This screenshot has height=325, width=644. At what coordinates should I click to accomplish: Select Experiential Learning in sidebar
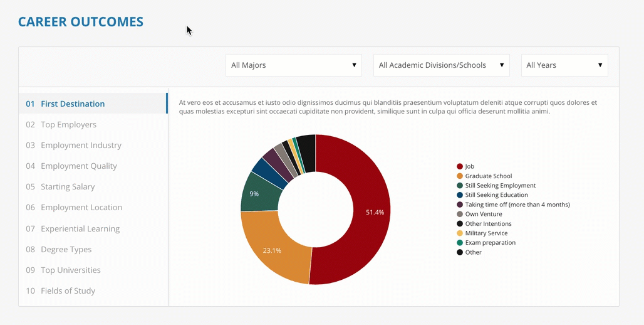[80, 229]
